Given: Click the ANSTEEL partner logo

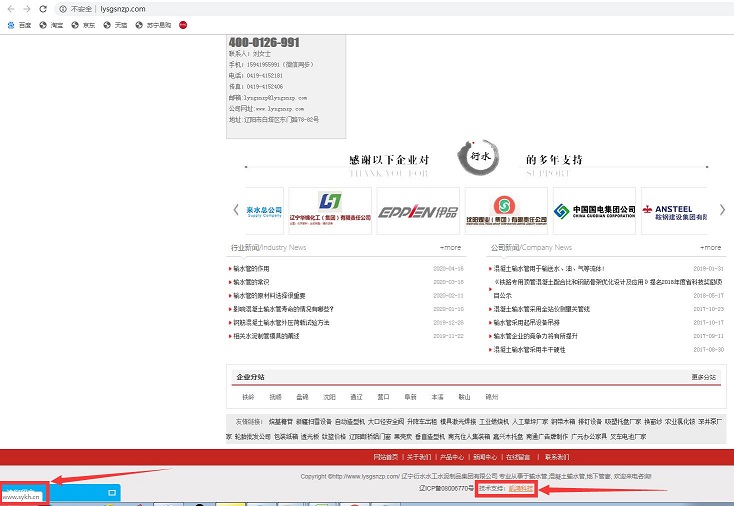Looking at the screenshot, I should (x=674, y=211).
